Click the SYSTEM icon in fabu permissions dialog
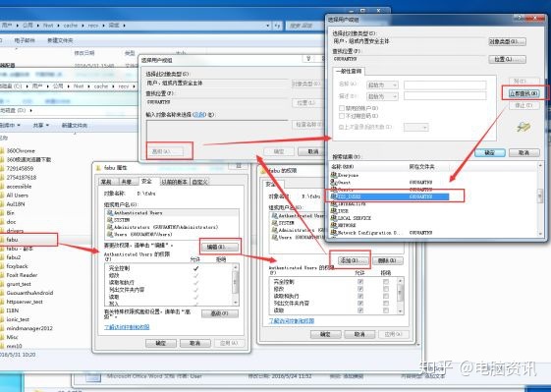This screenshot has height=392, width=551. (275, 223)
